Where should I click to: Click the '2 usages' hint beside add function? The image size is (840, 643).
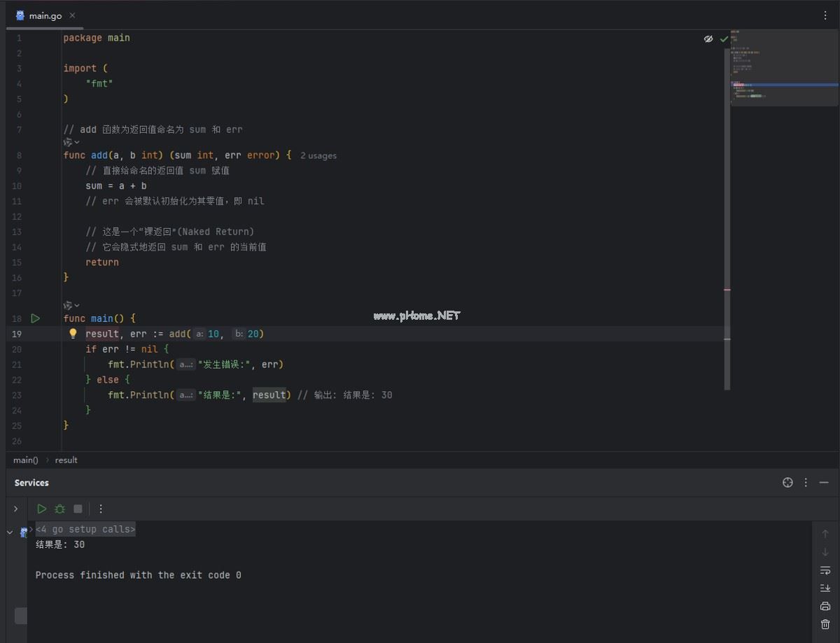[318, 156]
